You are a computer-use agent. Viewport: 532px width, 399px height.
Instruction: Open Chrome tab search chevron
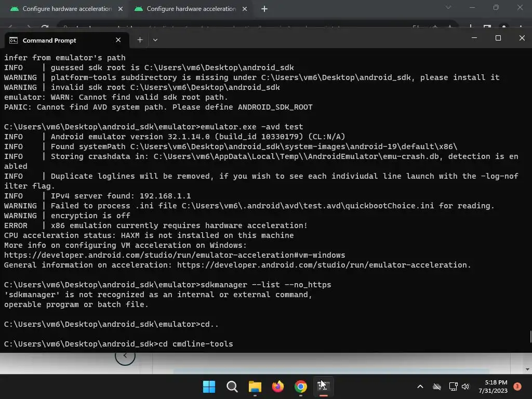click(x=448, y=7)
